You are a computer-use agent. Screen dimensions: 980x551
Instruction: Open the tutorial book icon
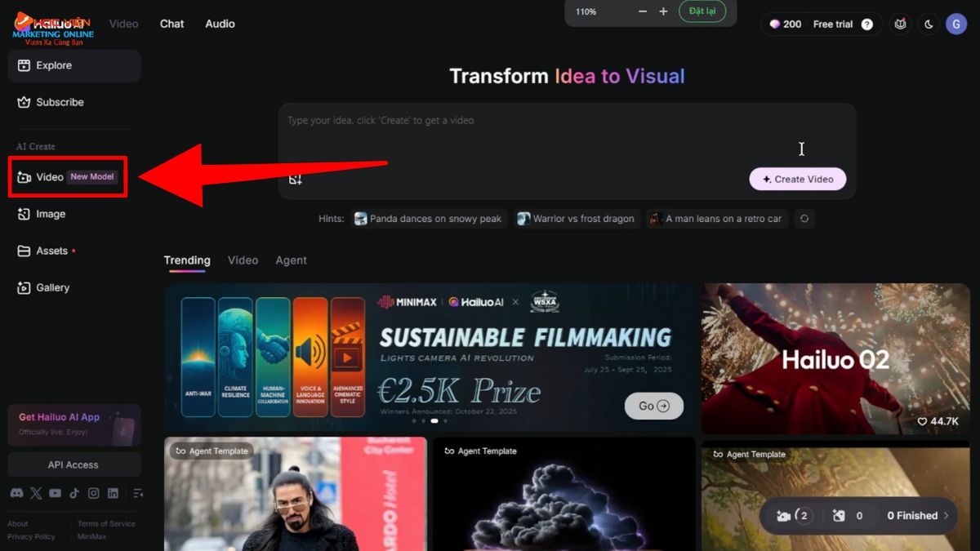[x=901, y=24]
